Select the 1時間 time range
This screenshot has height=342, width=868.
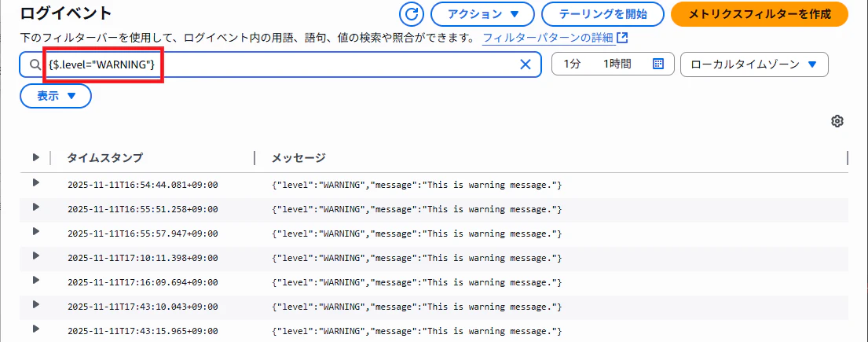[617, 64]
